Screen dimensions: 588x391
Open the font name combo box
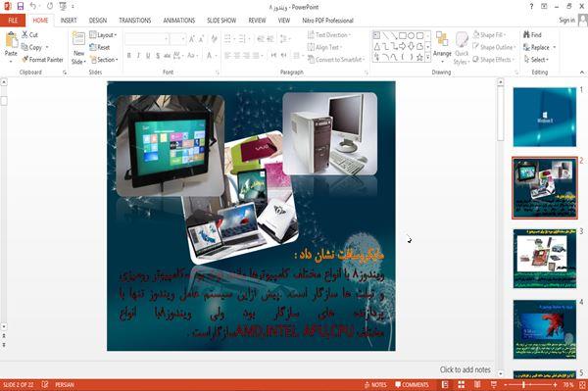click(x=147, y=39)
